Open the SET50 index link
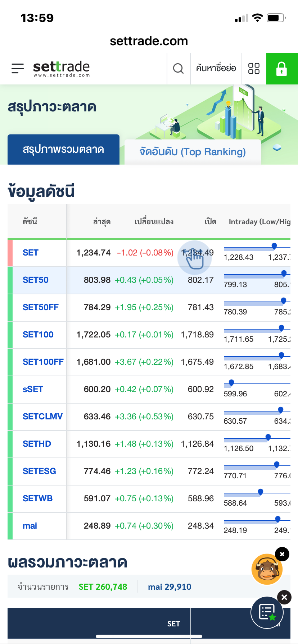Image resolution: width=298 pixels, height=644 pixels. tap(36, 280)
